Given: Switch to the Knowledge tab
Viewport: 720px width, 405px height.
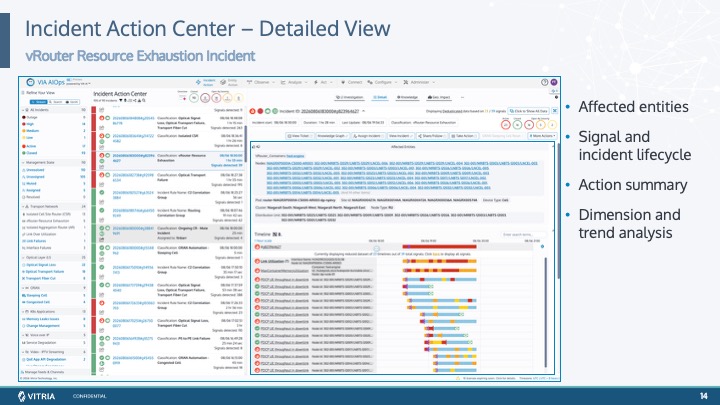Looking at the screenshot, I should 407,97.
